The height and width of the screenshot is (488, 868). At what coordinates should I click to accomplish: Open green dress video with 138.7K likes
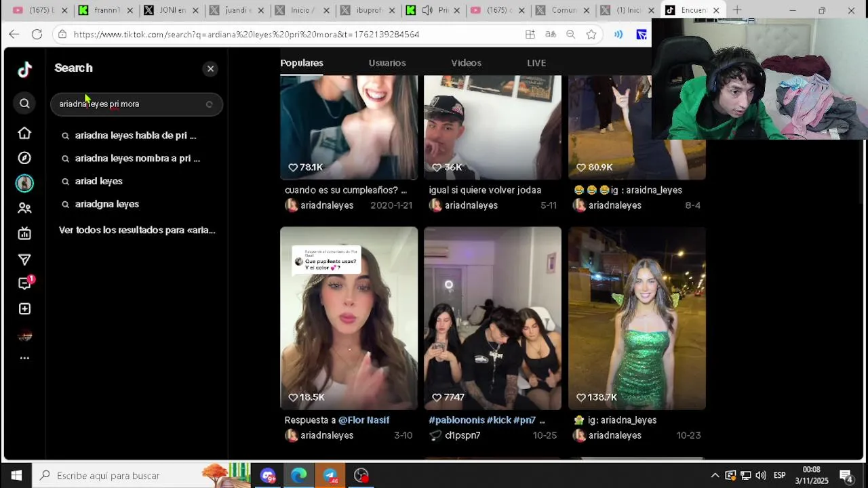pyautogui.click(x=637, y=318)
